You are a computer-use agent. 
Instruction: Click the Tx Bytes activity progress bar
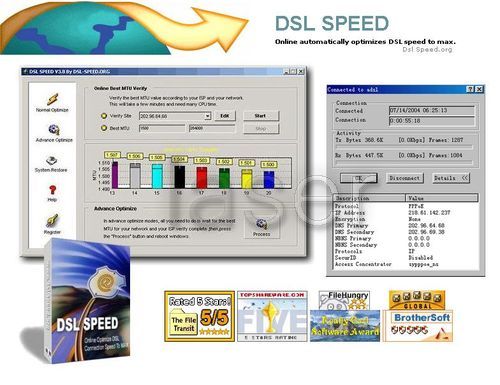404,147
